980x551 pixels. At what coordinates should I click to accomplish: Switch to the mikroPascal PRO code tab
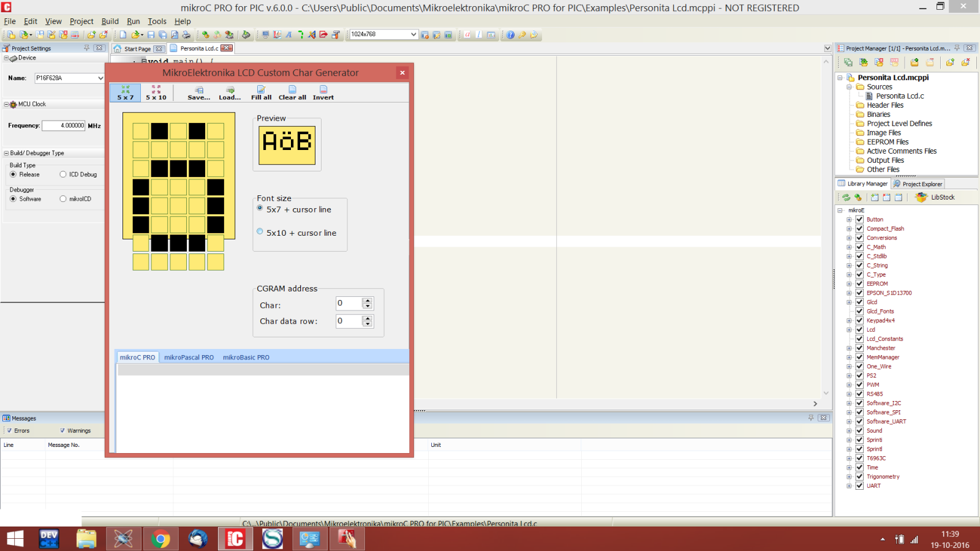189,358
